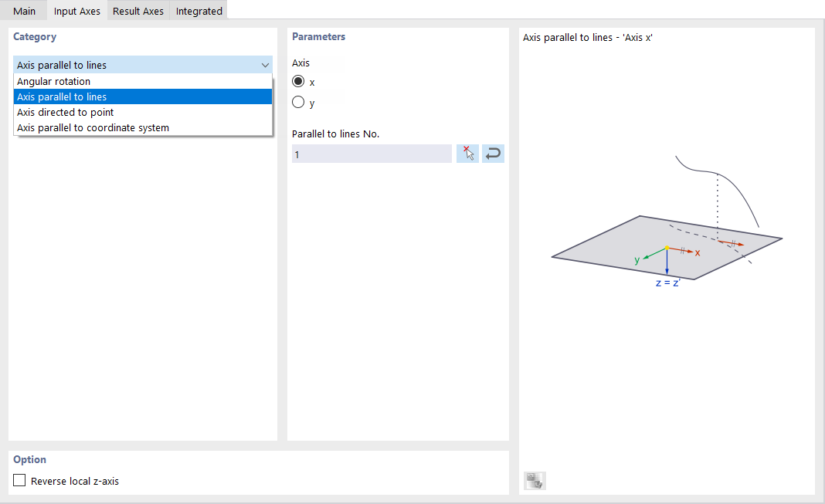Click the axis preview plane graphic

[x=667, y=247]
